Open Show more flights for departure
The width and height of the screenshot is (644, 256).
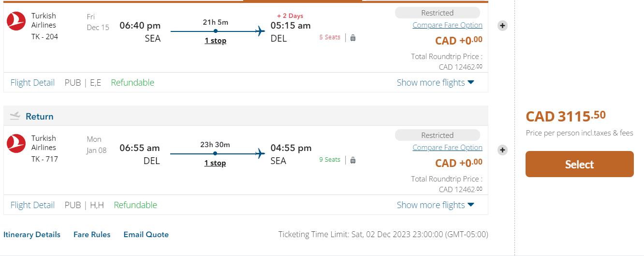435,83
